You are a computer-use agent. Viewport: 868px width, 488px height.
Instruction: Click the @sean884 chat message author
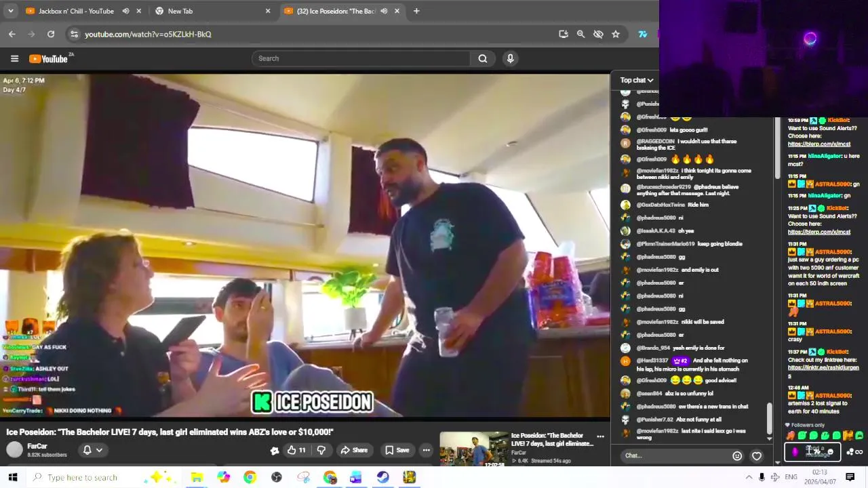(x=650, y=393)
